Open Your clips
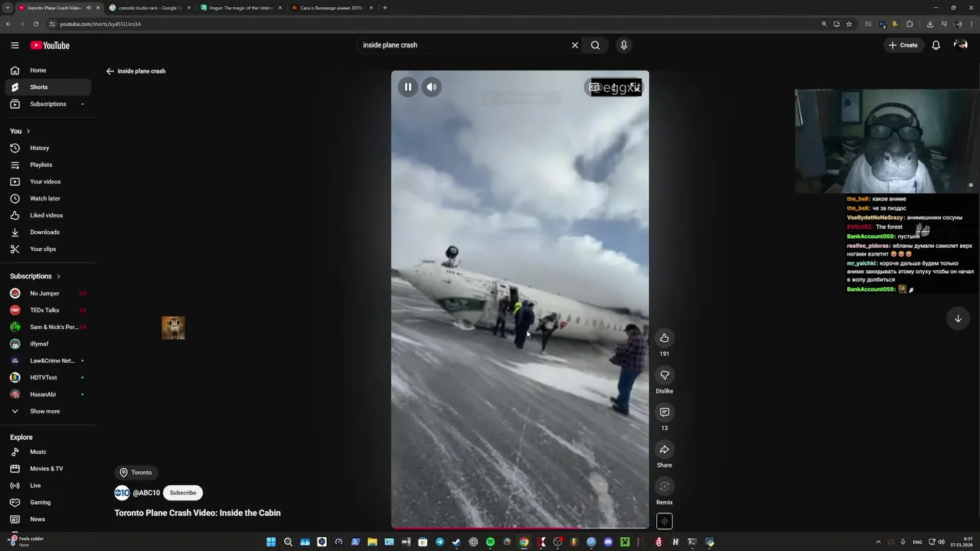The image size is (980, 551). (48, 249)
